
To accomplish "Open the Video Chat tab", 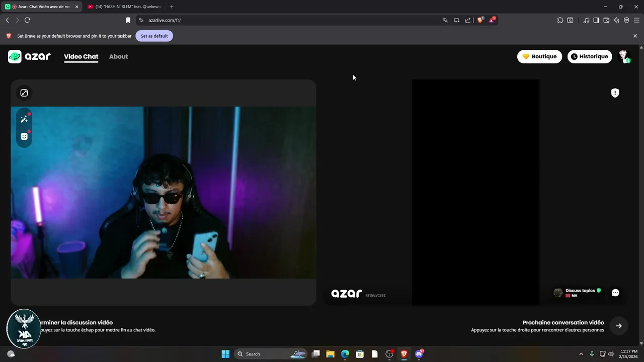I will (x=81, y=56).
